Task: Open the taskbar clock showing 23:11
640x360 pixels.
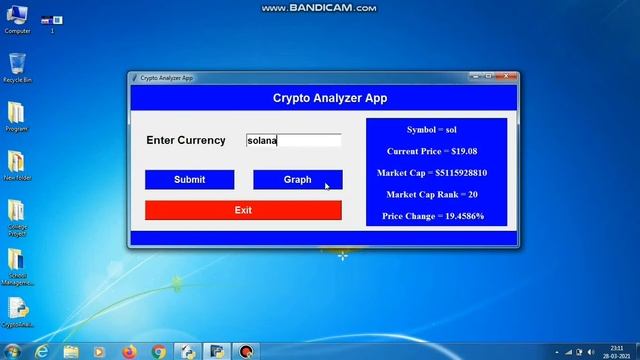Action: tap(616, 352)
